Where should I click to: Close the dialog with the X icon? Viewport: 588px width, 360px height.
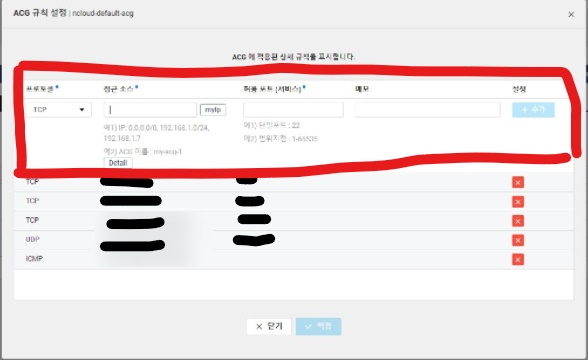point(571,15)
